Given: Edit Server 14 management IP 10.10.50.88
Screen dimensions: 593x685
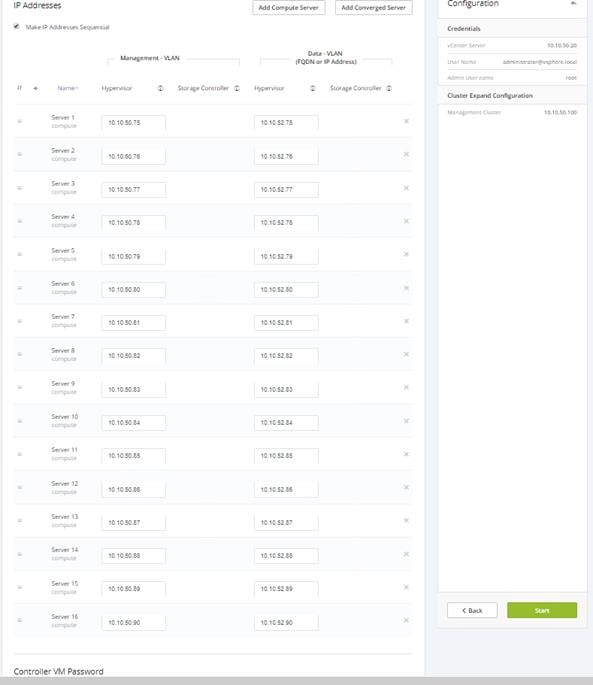Looking at the screenshot, I should 134,556.
